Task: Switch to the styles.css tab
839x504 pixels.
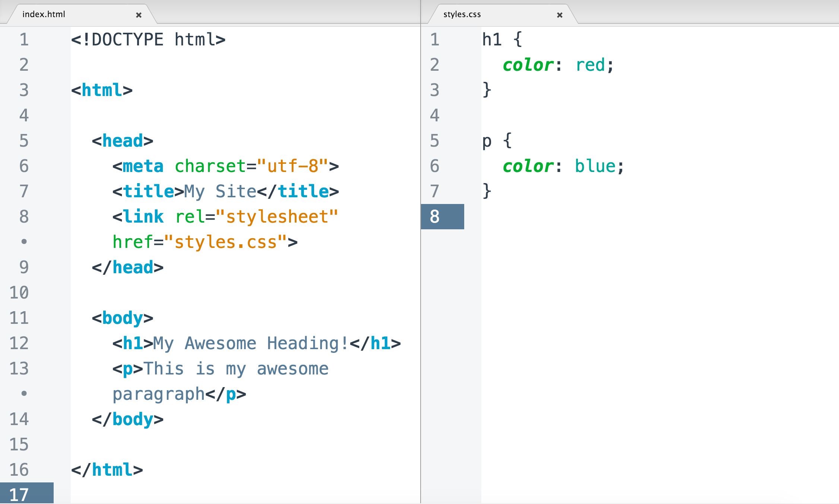Action: [462, 14]
